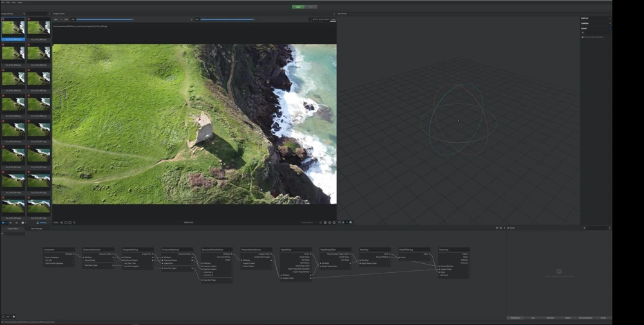The image size is (644, 325).
Task: Click the Node panel search field
Action: (x=596, y=228)
